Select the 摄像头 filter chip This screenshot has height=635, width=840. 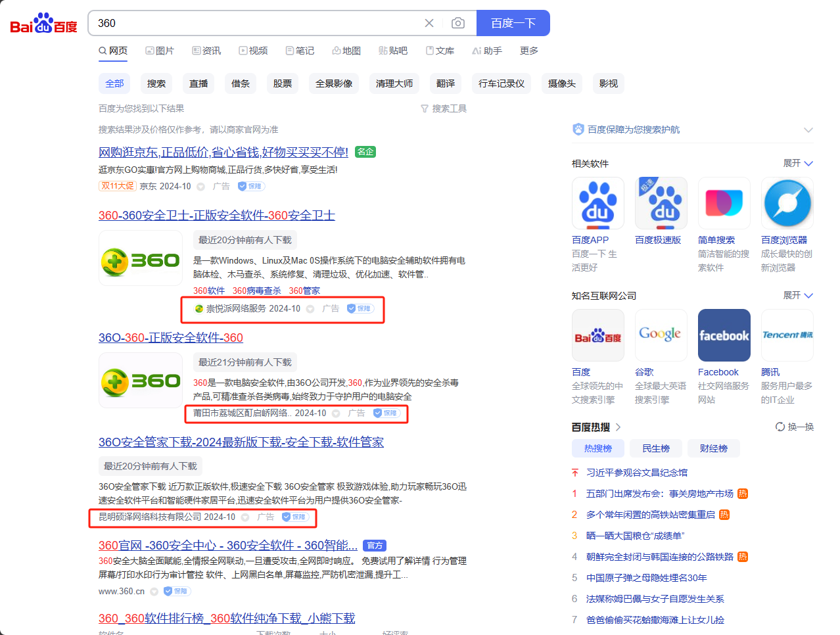(x=562, y=83)
